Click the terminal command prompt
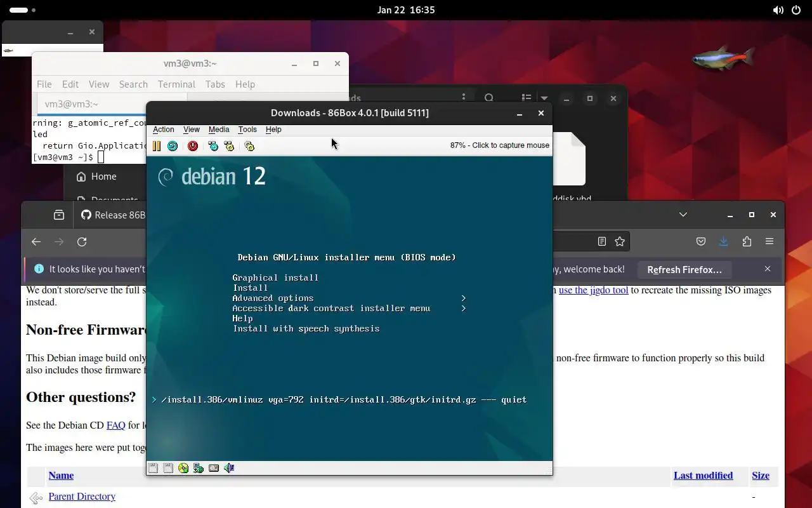Image resolution: width=812 pixels, height=508 pixels. [x=68, y=157]
